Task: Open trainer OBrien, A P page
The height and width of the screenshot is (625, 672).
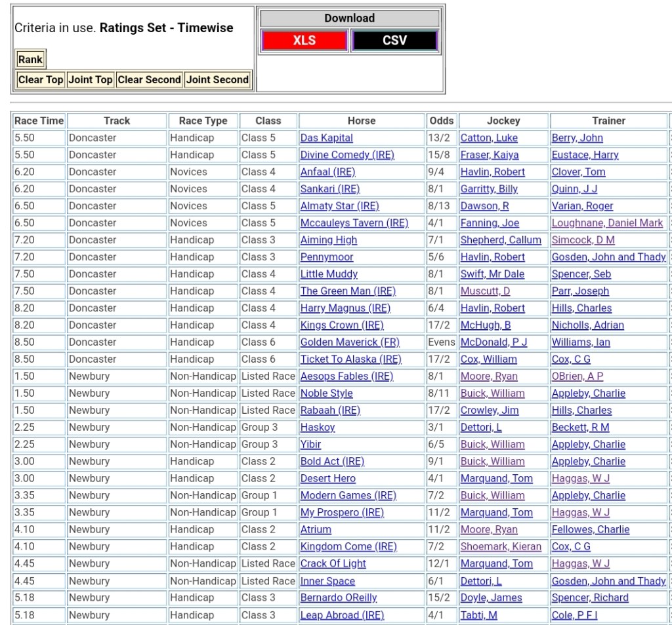Action: (x=577, y=376)
